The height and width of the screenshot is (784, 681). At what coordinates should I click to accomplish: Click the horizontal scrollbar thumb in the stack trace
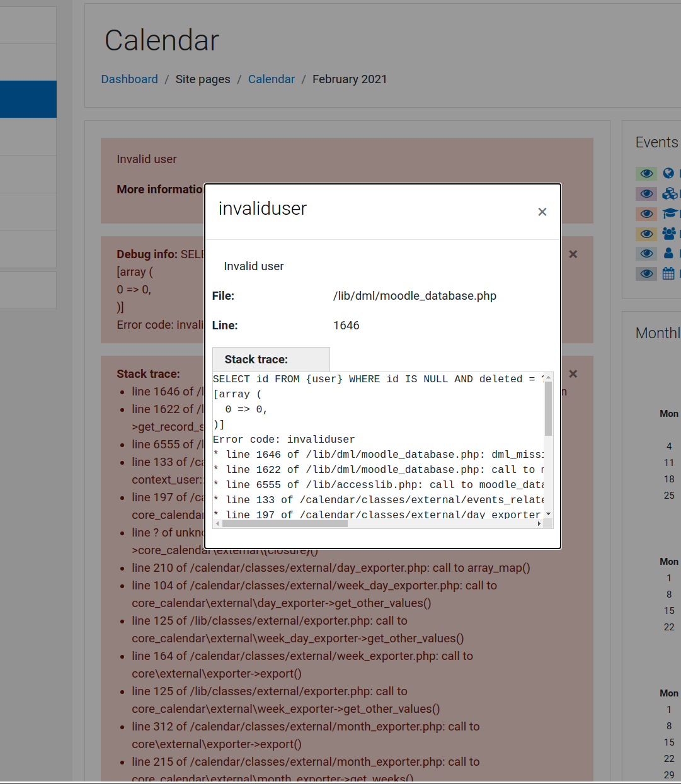click(284, 523)
